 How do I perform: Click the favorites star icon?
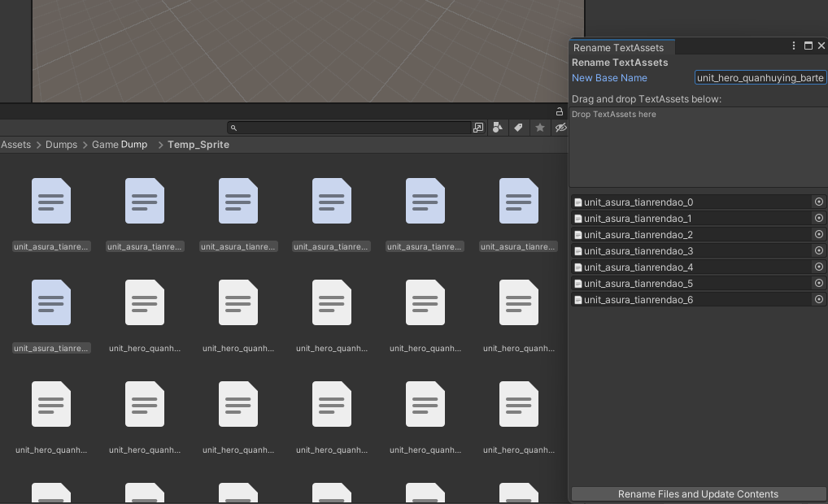click(x=539, y=128)
